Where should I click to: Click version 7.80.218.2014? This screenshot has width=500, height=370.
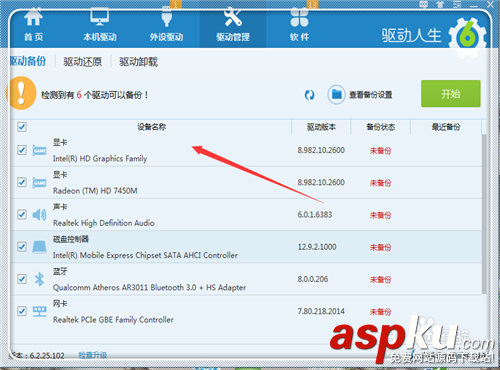(x=321, y=311)
